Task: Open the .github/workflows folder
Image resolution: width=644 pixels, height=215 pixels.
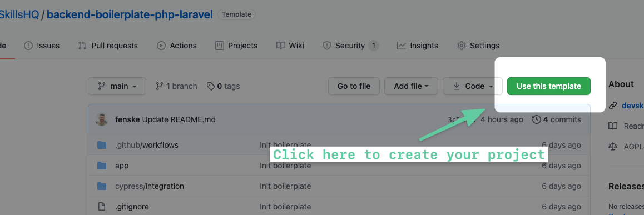Action: (x=147, y=145)
